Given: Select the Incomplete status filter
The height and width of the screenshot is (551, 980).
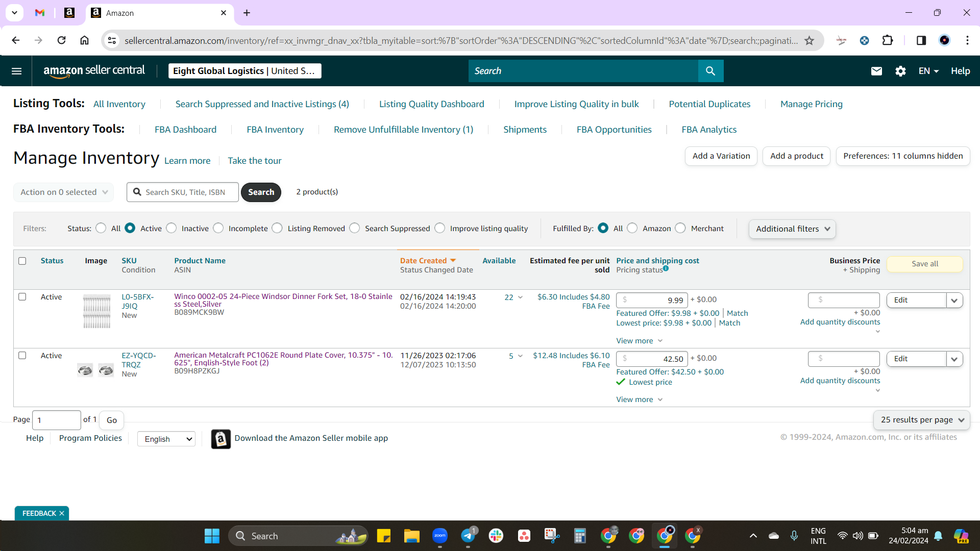Looking at the screenshot, I should pyautogui.click(x=218, y=228).
